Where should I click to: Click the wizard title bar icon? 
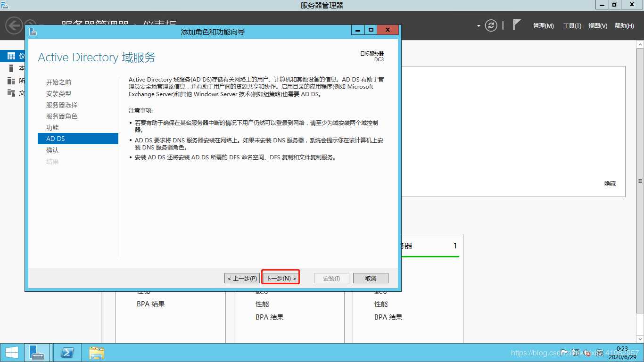33,32
